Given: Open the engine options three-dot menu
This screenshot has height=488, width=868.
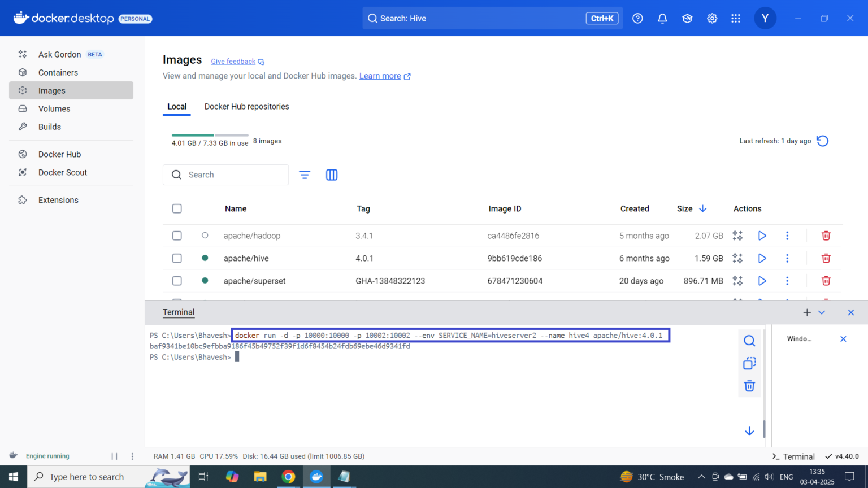Looking at the screenshot, I should [x=132, y=456].
